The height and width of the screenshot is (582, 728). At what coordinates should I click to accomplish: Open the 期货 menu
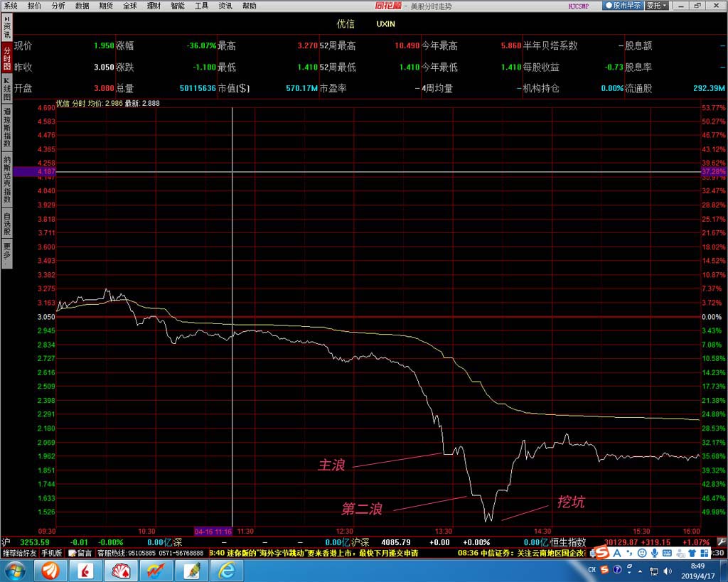coord(106,6)
